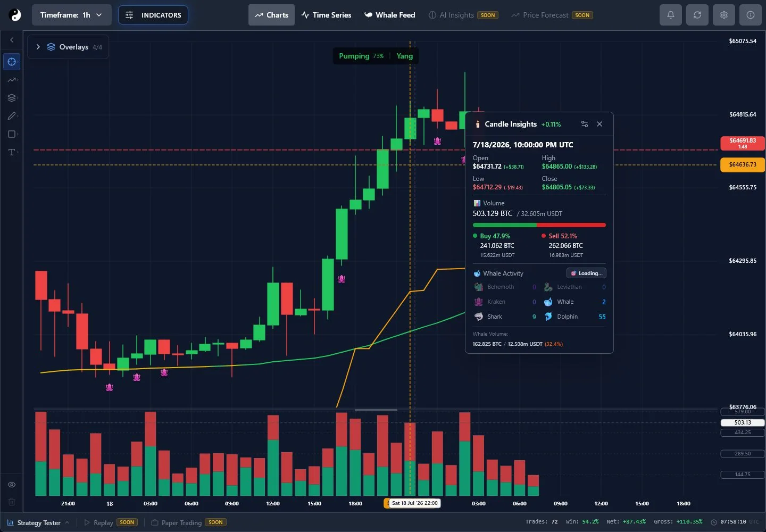
Task: Collapse the left toolbar with chevron
Action: [12, 40]
